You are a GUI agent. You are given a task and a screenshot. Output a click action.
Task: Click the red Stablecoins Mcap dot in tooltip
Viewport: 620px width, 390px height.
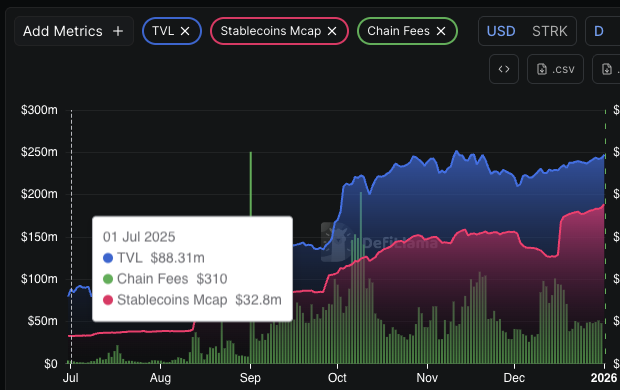click(108, 300)
